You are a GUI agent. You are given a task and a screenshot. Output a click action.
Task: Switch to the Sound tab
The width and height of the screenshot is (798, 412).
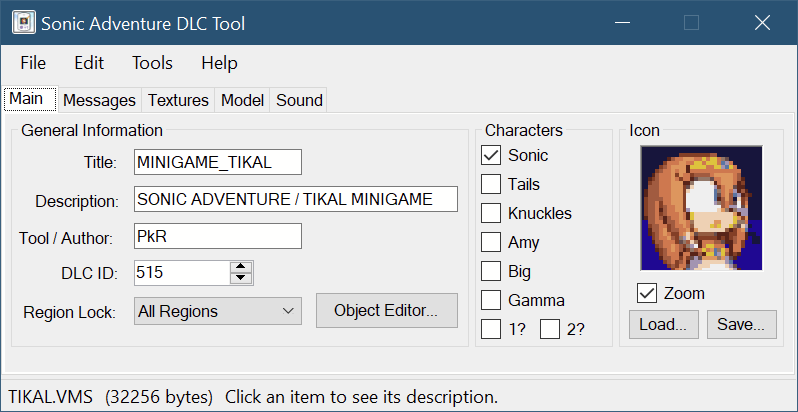tap(299, 100)
